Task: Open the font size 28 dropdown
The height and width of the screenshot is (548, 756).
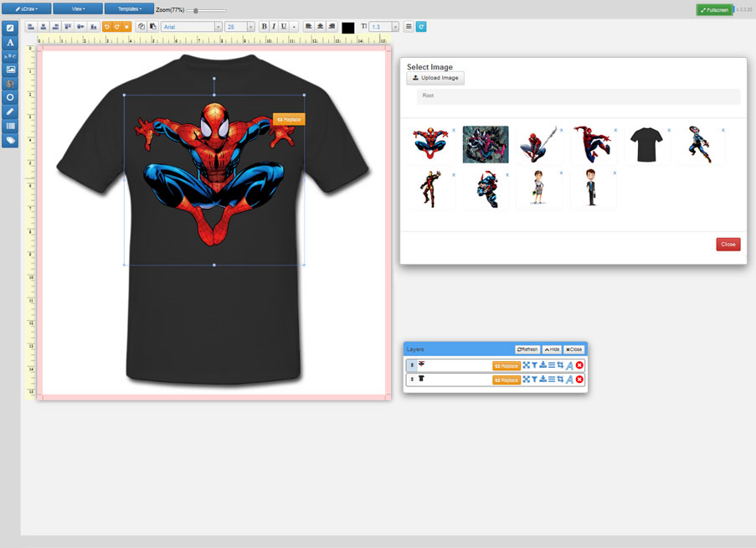Action: [x=239, y=27]
